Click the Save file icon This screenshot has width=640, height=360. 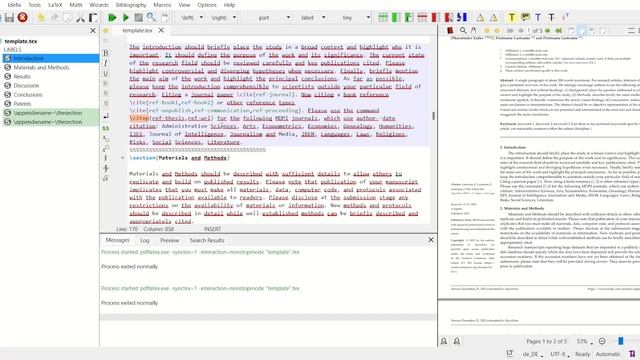(9, 18)
